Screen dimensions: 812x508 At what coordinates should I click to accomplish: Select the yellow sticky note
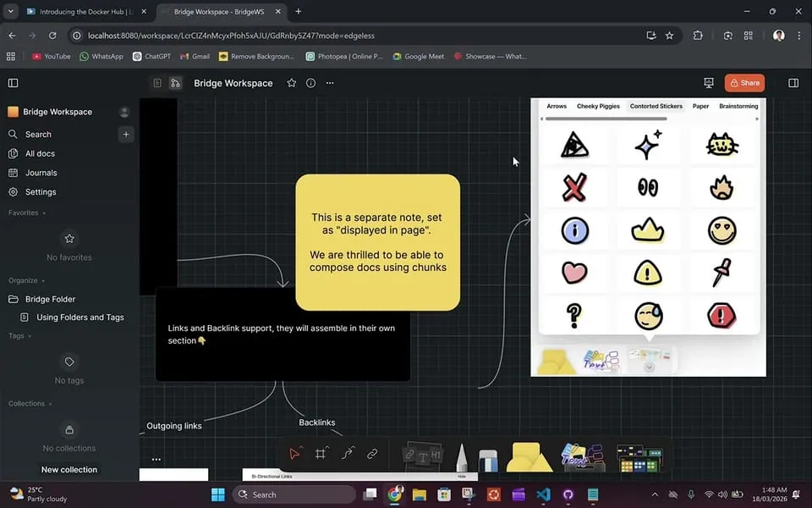[x=377, y=243]
